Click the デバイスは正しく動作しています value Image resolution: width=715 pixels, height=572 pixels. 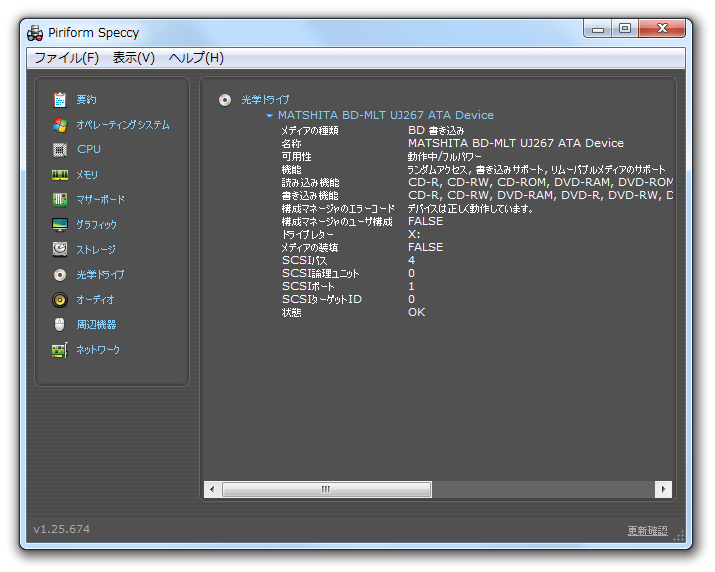[x=471, y=209]
